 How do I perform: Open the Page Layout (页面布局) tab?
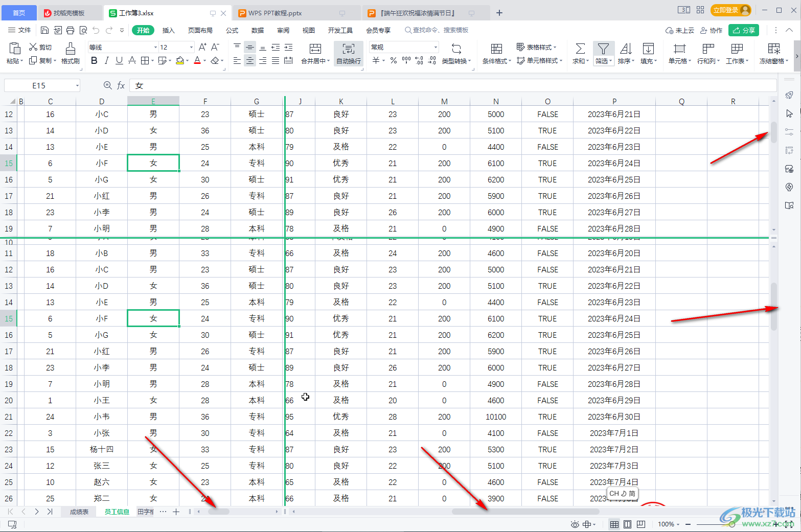200,30
